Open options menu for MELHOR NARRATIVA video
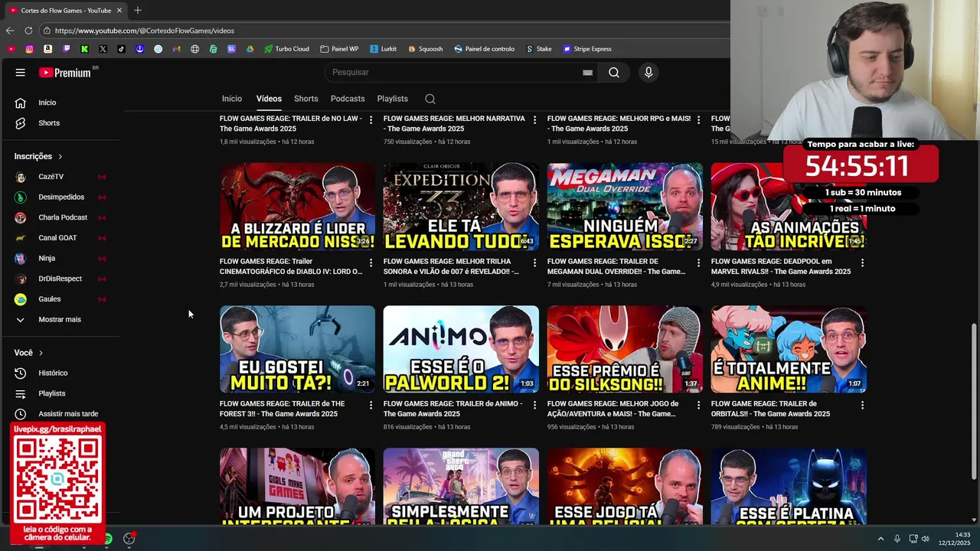The image size is (980, 551). [x=534, y=120]
